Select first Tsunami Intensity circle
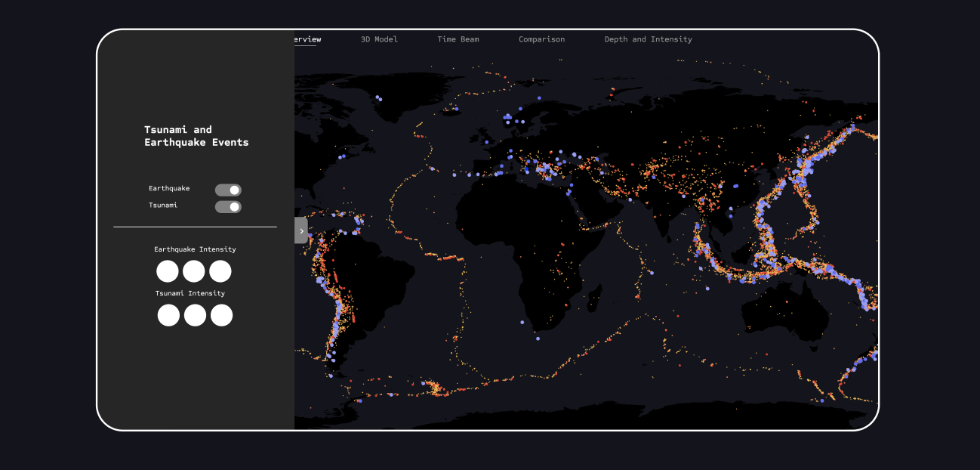The height and width of the screenshot is (470, 980). (x=168, y=315)
